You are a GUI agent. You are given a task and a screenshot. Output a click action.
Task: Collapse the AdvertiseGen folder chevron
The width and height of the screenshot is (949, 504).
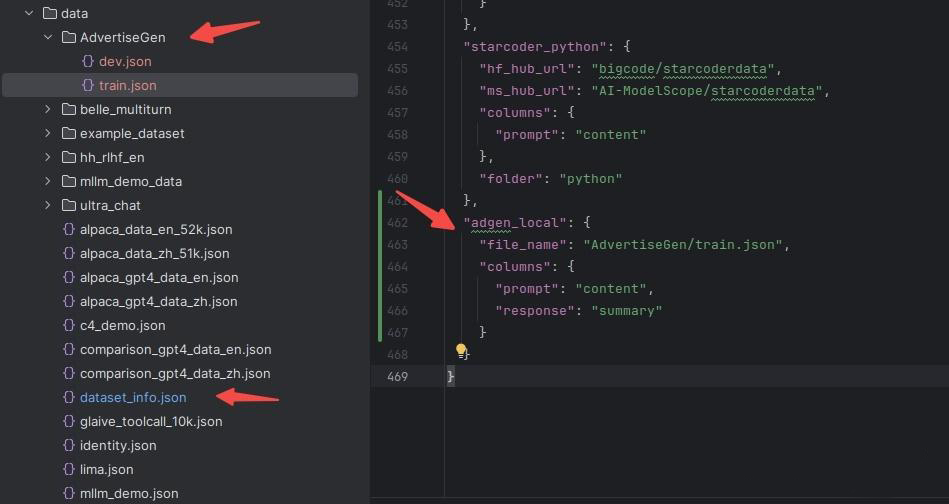tap(48, 38)
